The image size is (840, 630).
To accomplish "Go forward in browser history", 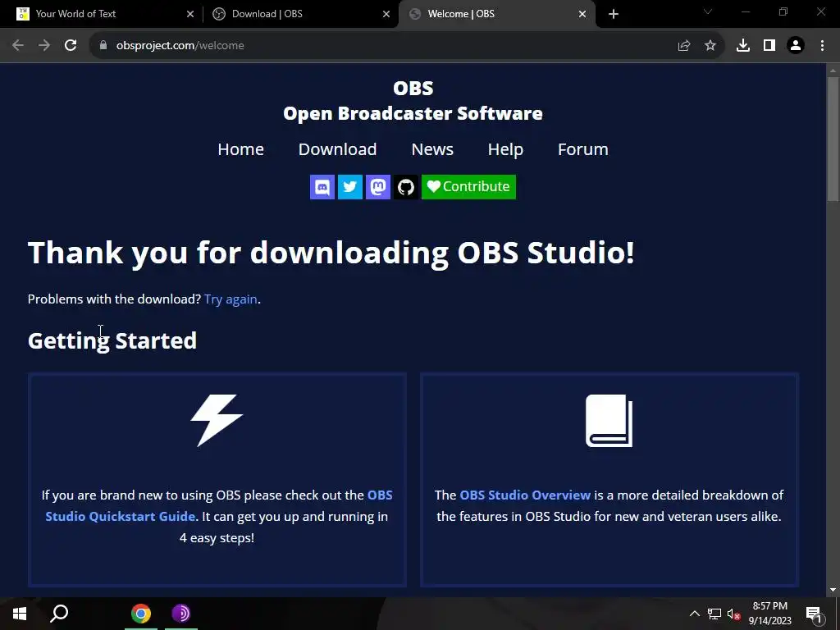I will click(44, 46).
